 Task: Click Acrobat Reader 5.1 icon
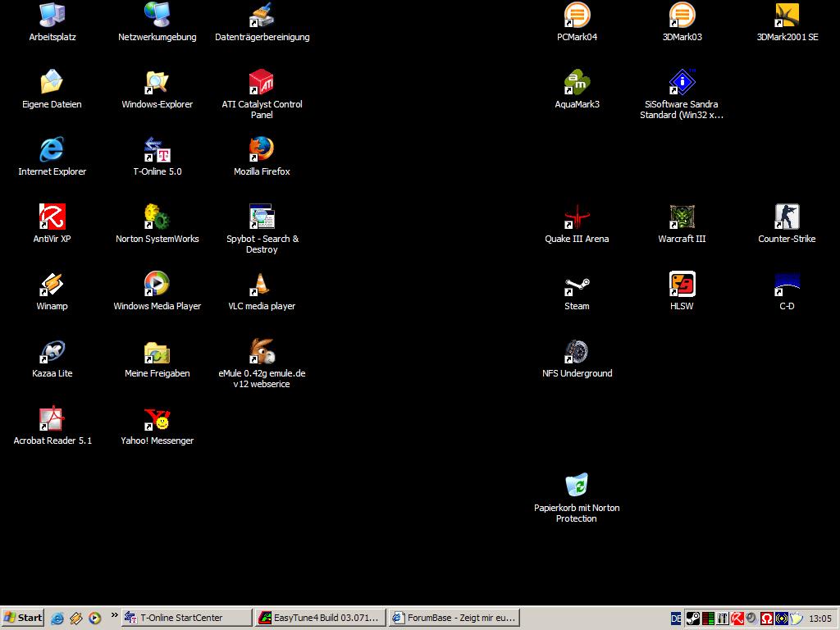(x=52, y=426)
